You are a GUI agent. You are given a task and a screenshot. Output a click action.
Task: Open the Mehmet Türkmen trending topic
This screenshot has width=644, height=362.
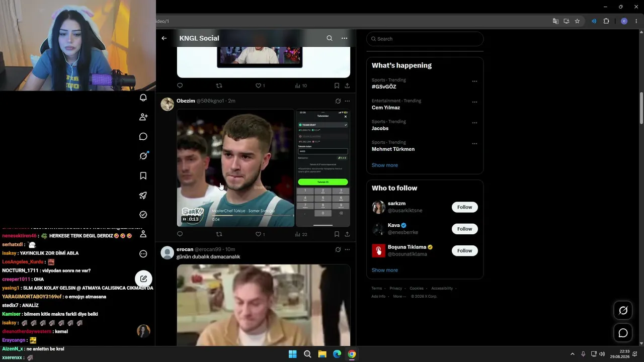pos(393,149)
